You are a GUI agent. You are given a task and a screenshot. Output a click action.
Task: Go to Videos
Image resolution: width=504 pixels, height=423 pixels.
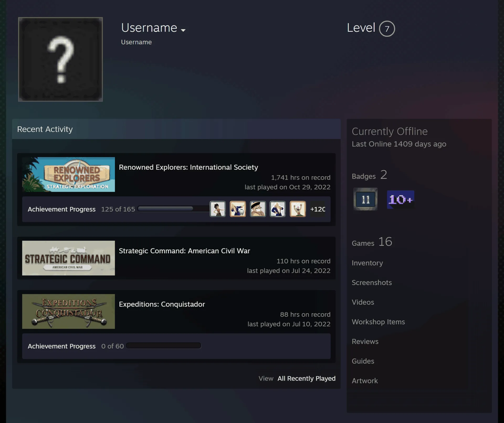pyautogui.click(x=363, y=302)
